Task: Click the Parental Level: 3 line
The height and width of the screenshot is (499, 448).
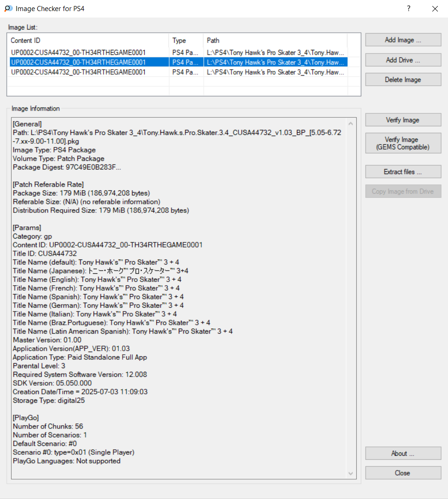Action: coord(39,366)
